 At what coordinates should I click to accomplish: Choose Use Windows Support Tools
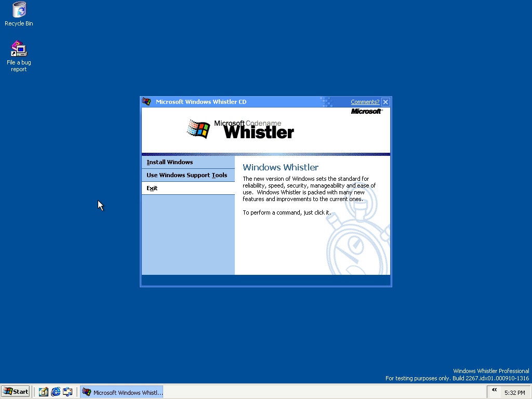188,175
